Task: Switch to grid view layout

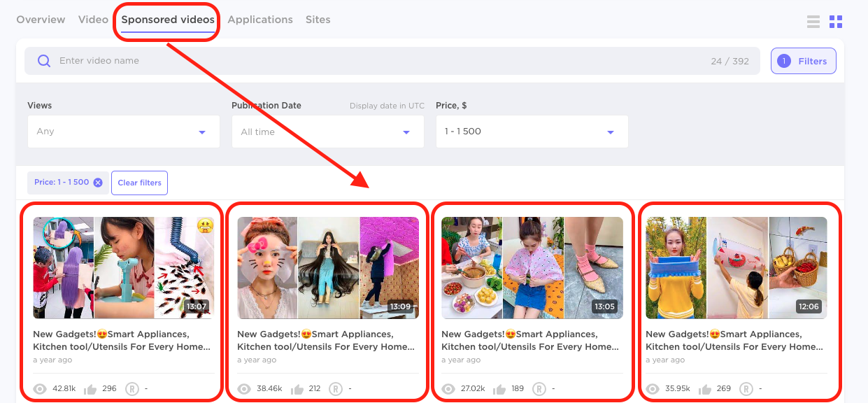Action: [x=836, y=21]
